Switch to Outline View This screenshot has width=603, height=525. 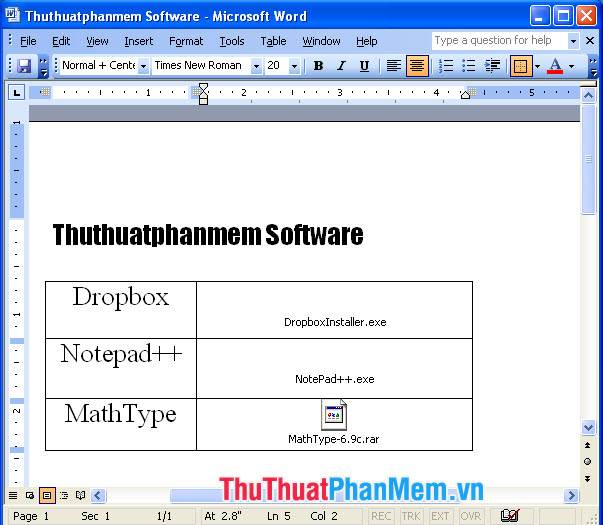[x=64, y=495]
